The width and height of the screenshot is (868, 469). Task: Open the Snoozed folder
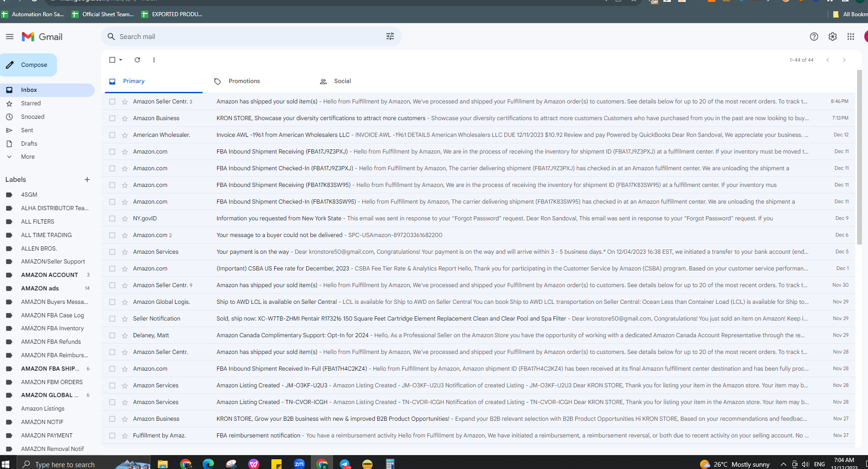(x=32, y=117)
